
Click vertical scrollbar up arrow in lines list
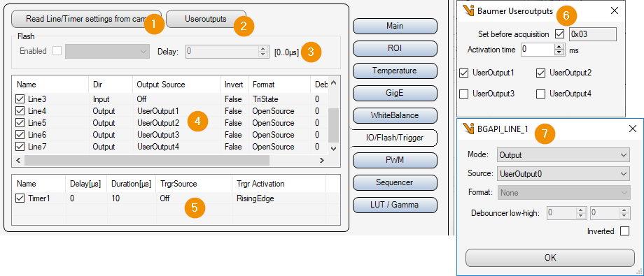[x=333, y=83]
